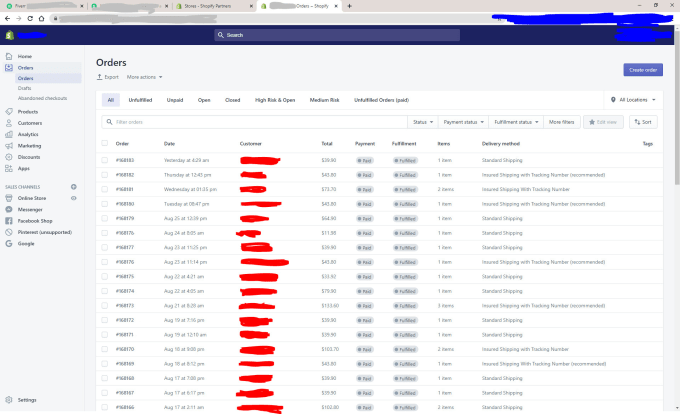The width and height of the screenshot is (680, 414).
Task: Click the Google channel icon
Action: pyautogui.click(x=9, y=244)
